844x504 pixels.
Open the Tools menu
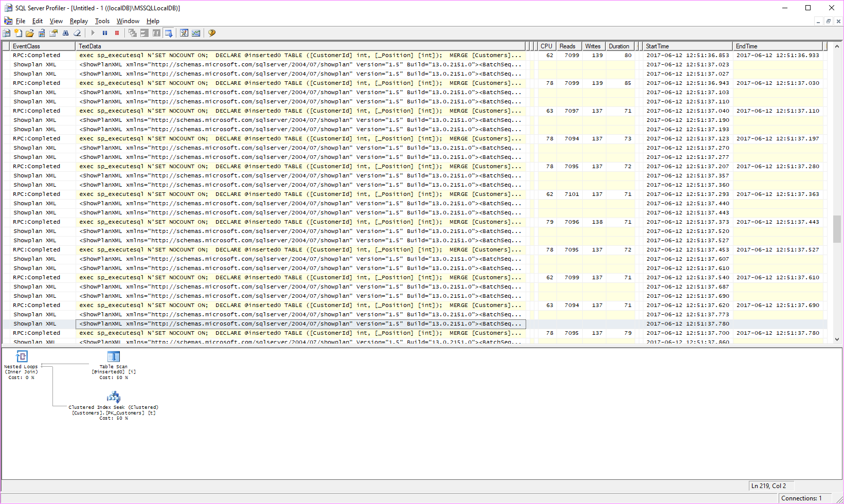click(102, 21)
